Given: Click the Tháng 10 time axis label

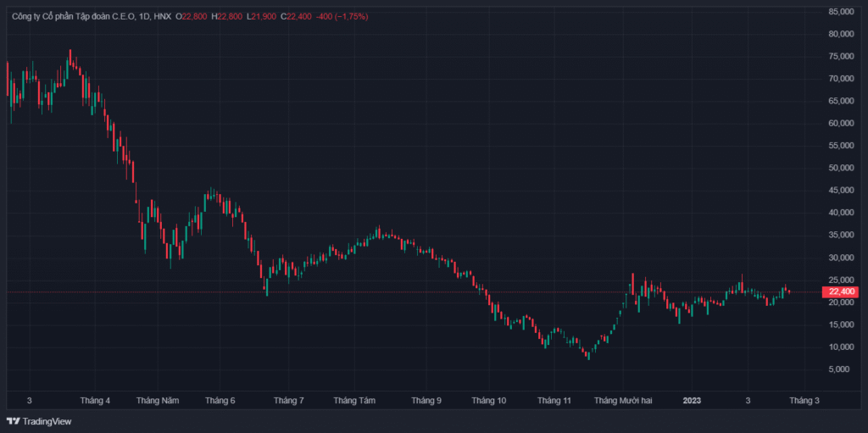Looking at the screenshot, I should point(489,400).
